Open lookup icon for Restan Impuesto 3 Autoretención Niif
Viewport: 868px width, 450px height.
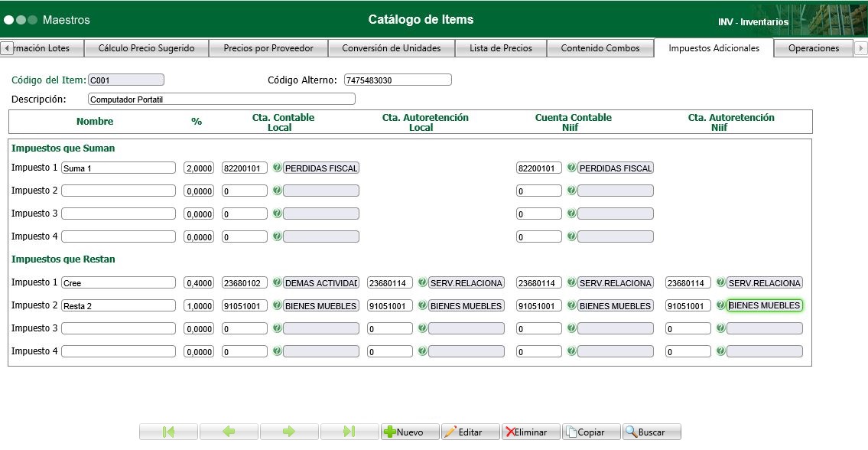pyautogui.click(x=720, y=328)
